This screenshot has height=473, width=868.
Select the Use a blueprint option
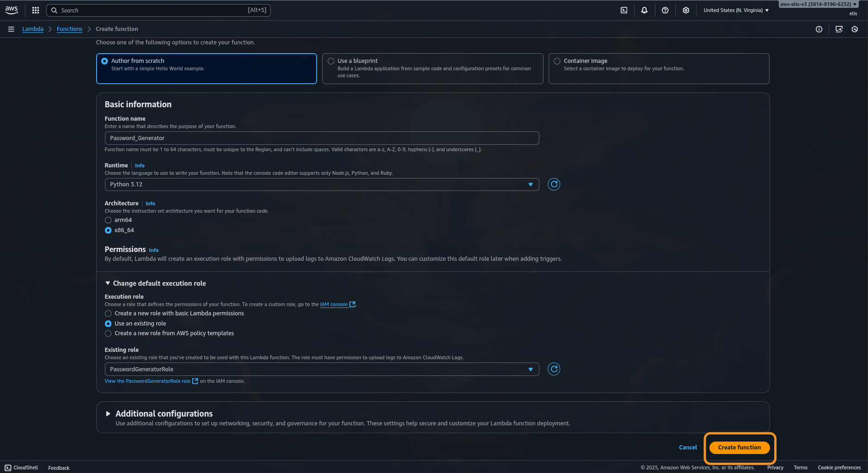coord(331,61)
